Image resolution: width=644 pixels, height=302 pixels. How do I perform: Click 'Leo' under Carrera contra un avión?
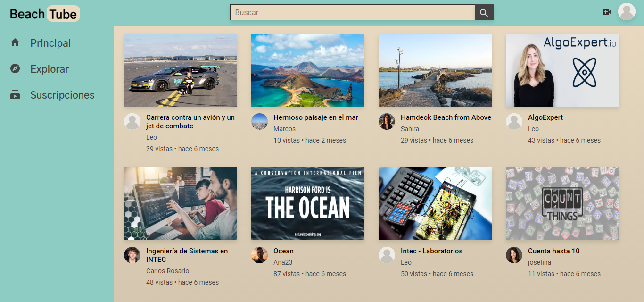click(151, 137)
